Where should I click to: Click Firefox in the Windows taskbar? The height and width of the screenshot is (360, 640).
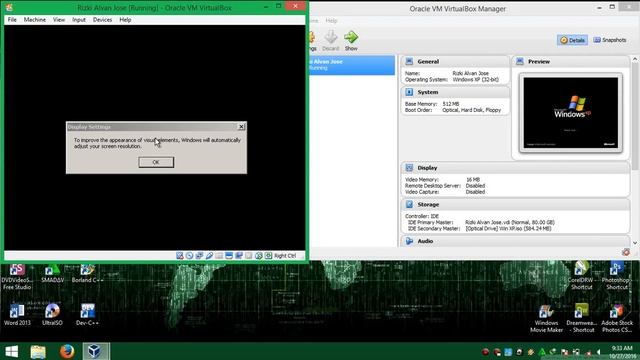tap(67, 351)
